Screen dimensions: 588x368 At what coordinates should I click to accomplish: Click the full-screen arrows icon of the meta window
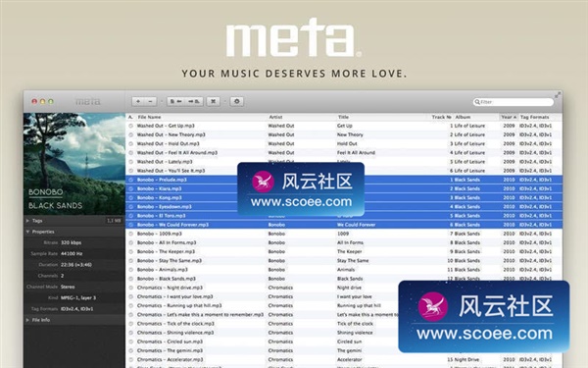[x=558, y=95]
